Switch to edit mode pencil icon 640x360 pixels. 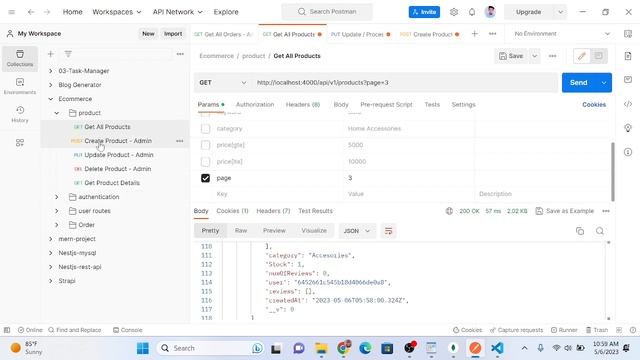[x=582, y=56]
